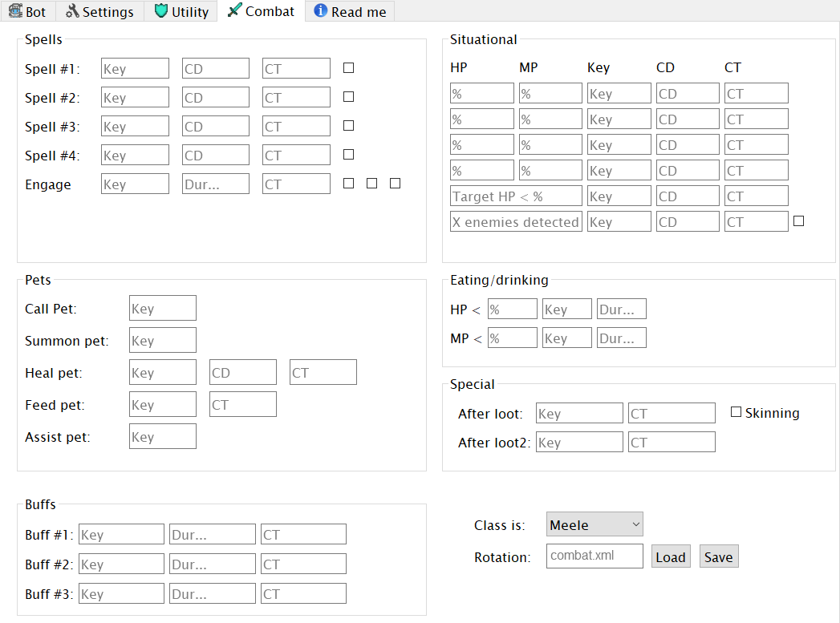Click the Save rotation button
The image size is (840, 623).
(719, 556)
